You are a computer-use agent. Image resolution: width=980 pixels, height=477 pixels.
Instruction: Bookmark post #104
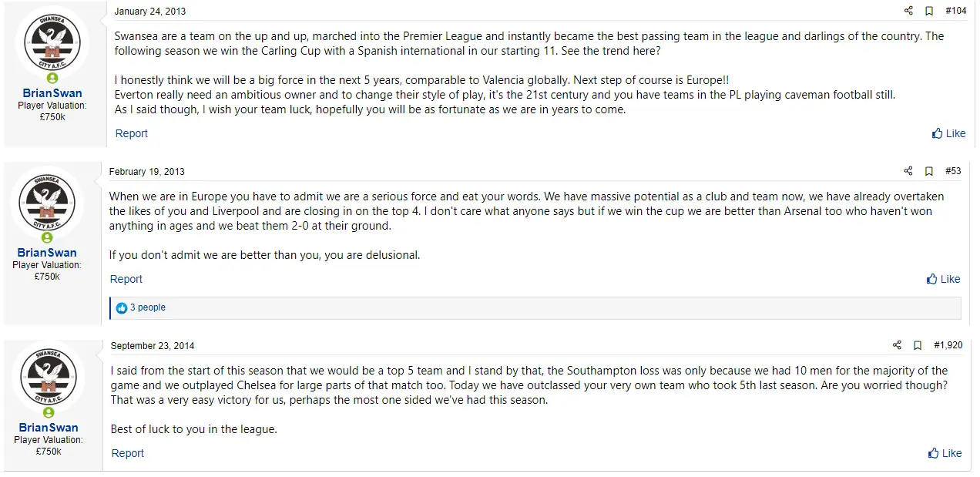tap(929, 11)
